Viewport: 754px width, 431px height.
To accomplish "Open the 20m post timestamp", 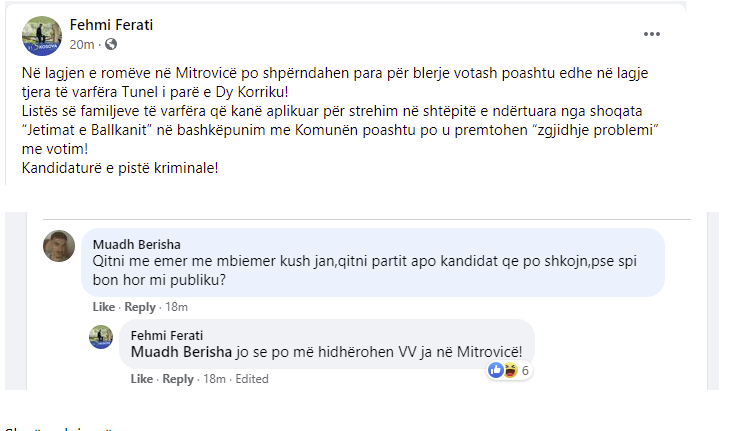I will [82, 45].
